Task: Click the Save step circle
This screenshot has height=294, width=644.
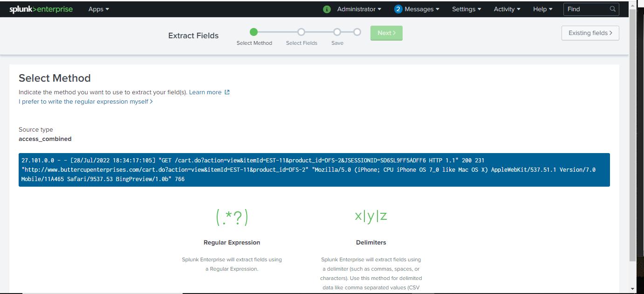Action: click(337, 32)
